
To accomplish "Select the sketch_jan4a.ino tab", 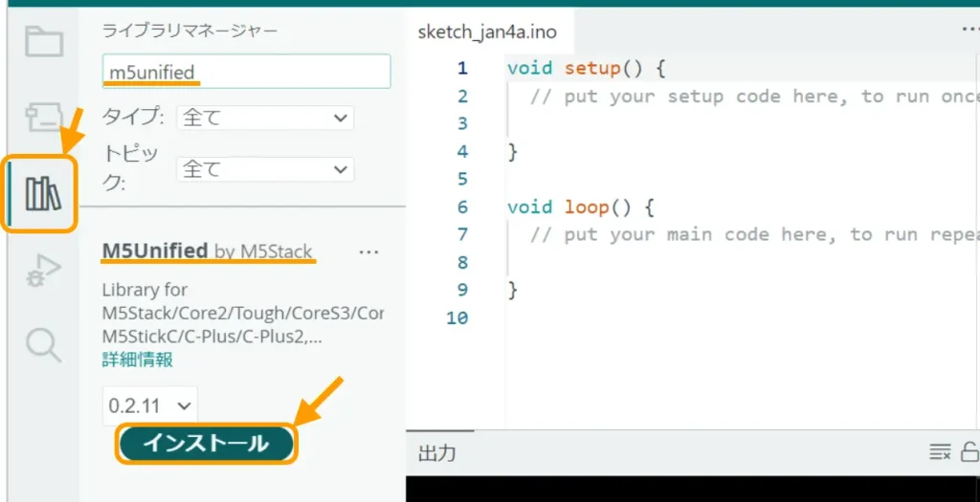I will (487, 32).
